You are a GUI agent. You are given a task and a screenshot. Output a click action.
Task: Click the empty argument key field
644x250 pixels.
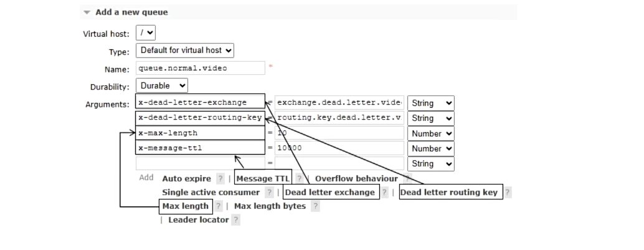201,163
